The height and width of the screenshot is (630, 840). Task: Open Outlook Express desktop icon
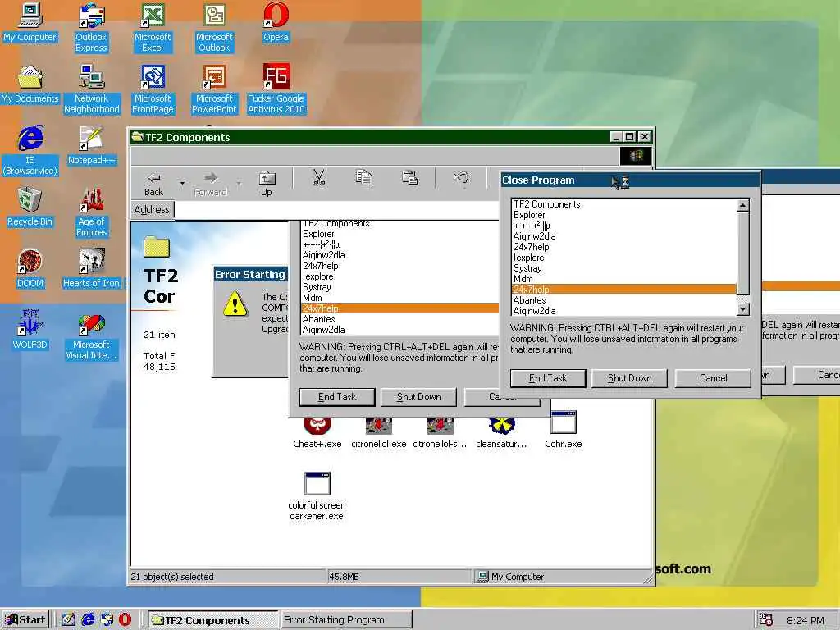point(91,28)
